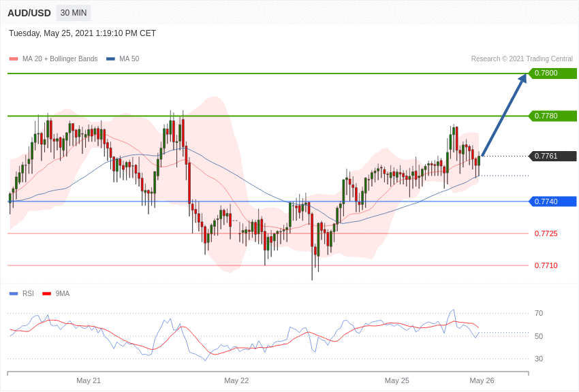
Task: Click the RSI 50 level label
Action: click(539, 336)
